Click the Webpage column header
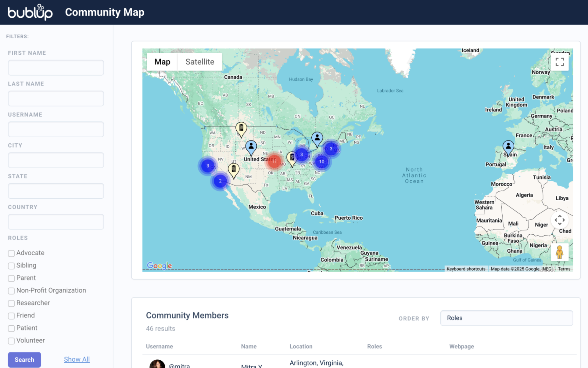 [461, 346]
